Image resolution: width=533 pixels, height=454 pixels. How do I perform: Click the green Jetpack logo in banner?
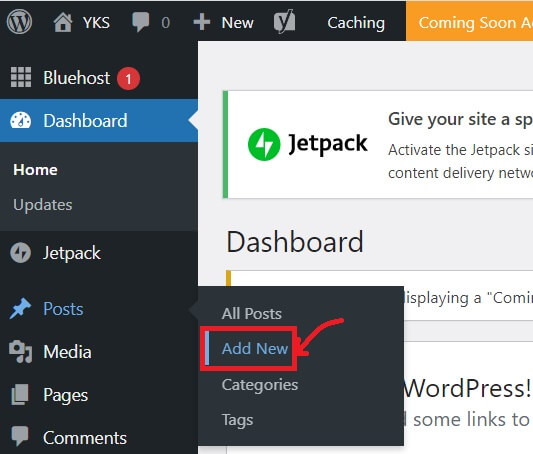(264, 144)
